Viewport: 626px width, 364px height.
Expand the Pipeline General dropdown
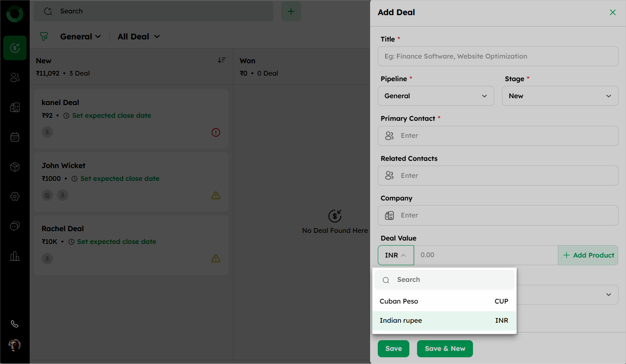[x=436, y=96]
